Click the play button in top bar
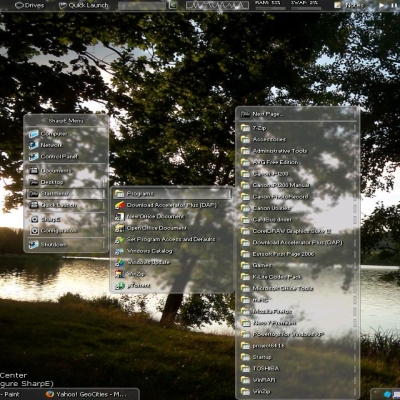The width and height of the screenshot is (400, 400). point(382,5)
